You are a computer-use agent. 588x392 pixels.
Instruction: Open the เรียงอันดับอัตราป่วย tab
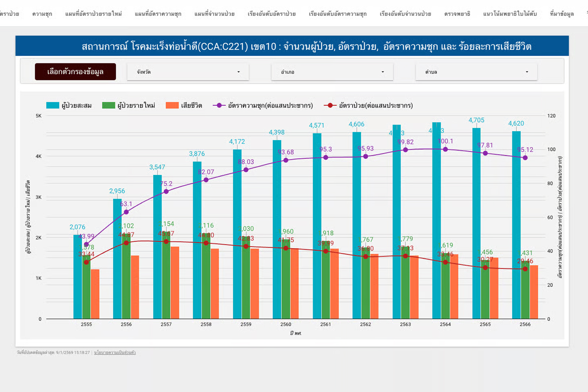271,14
